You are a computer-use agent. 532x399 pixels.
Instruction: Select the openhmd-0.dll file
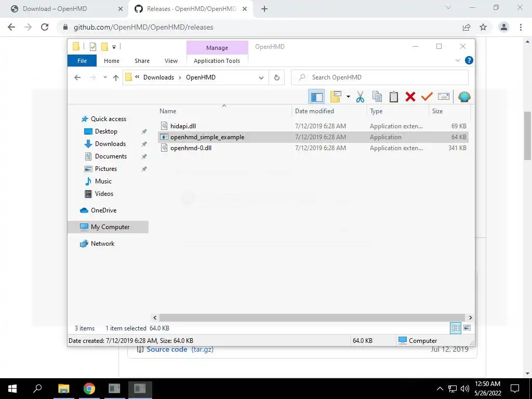click(x=313, y=148)
